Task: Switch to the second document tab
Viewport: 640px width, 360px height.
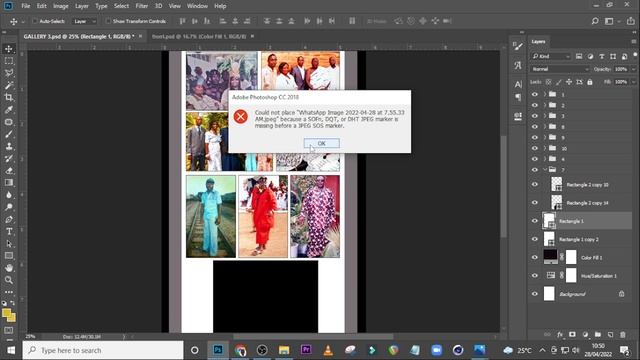Action: pyautogui.click(x=199, y=36)
